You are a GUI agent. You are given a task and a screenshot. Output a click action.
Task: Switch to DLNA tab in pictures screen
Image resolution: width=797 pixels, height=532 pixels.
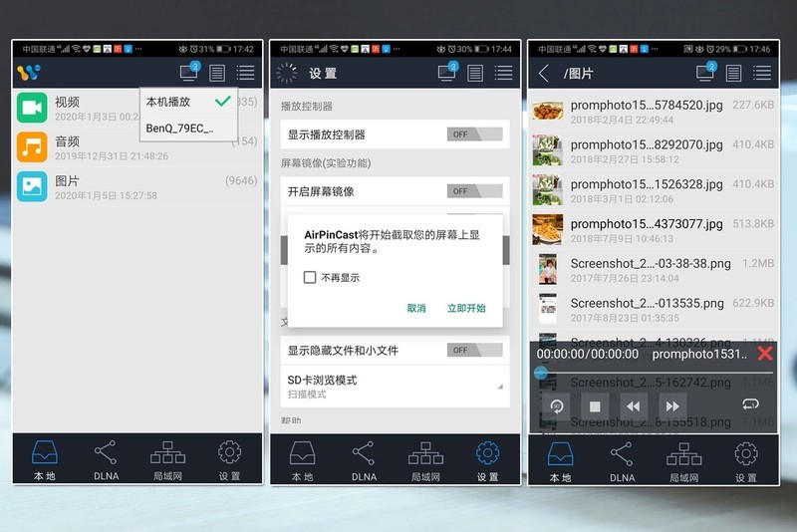(622, 462)
